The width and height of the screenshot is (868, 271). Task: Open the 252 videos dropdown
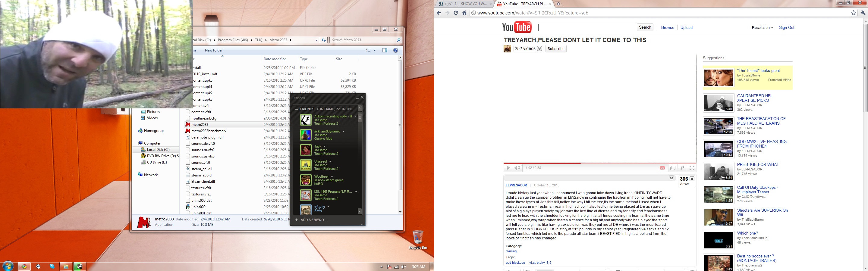[539, 48]
